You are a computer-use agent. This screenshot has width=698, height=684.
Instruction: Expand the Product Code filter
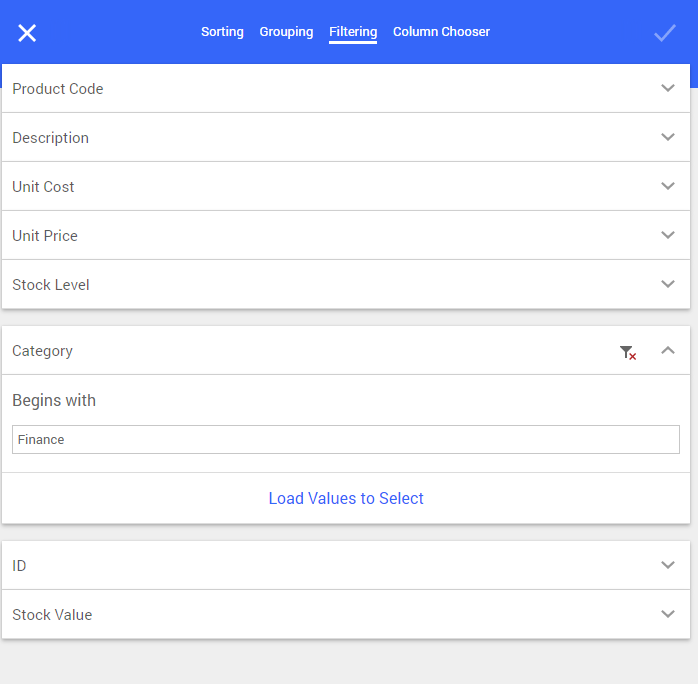pos(346,88)
